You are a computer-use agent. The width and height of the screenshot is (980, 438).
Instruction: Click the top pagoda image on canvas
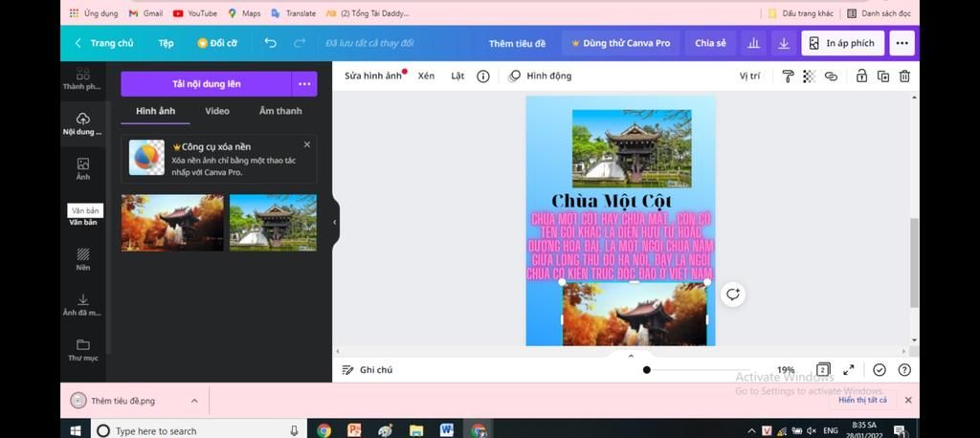pos(632,148)
